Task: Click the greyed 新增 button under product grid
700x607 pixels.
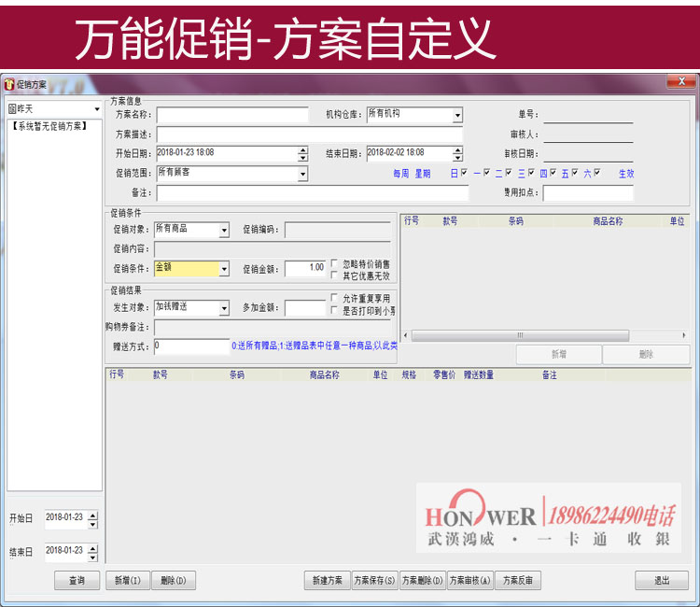Action: 558,354
